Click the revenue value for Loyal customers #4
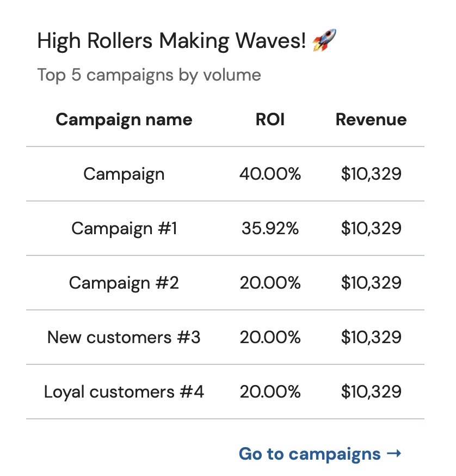The height and width of the screenshot is (476, 456). click(371, 392)
